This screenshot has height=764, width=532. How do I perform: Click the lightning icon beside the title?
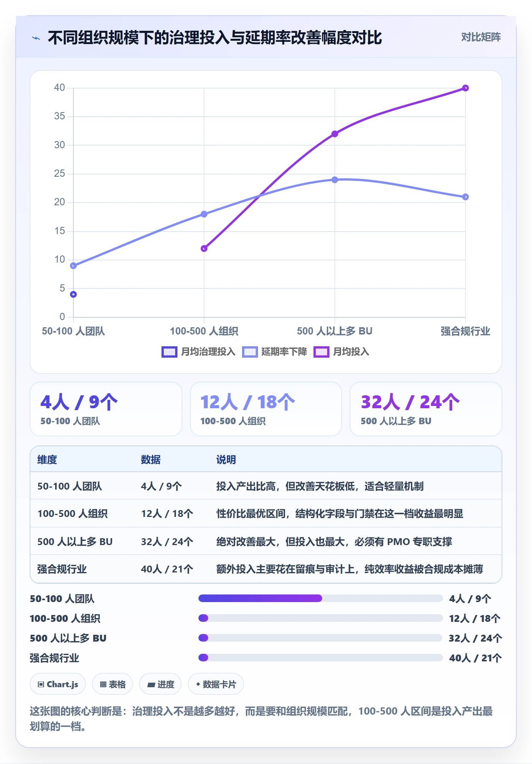click(36, 38)
